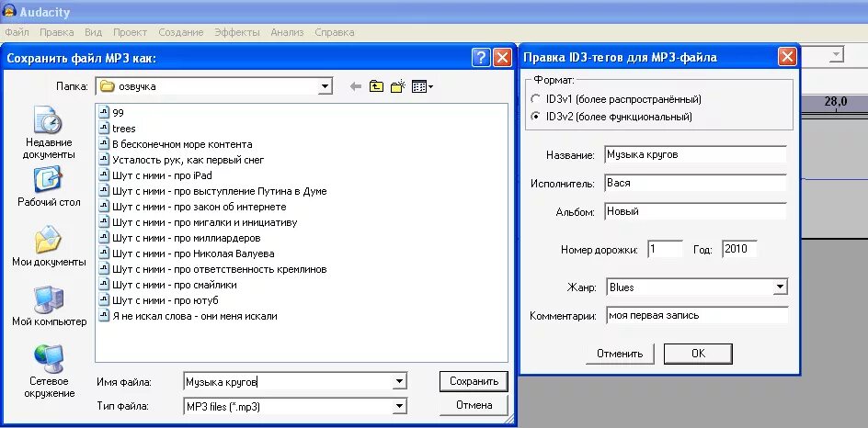Select ID3v2 (более функциональный) format

coord(611,117)
